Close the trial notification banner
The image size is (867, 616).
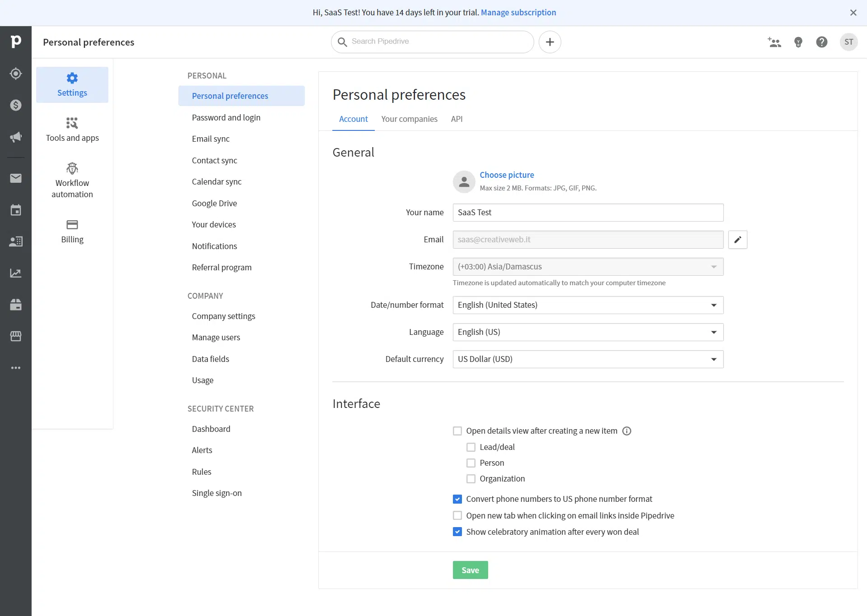tap(853, 13)
